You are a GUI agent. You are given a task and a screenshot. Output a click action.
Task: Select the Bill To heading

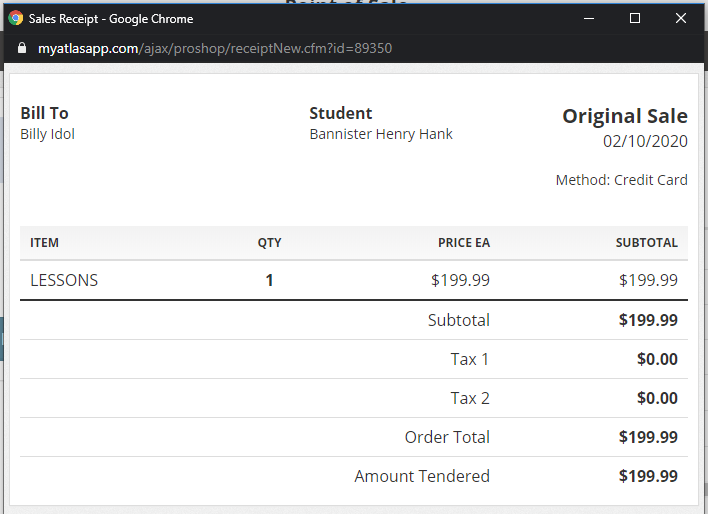point(44,113)
